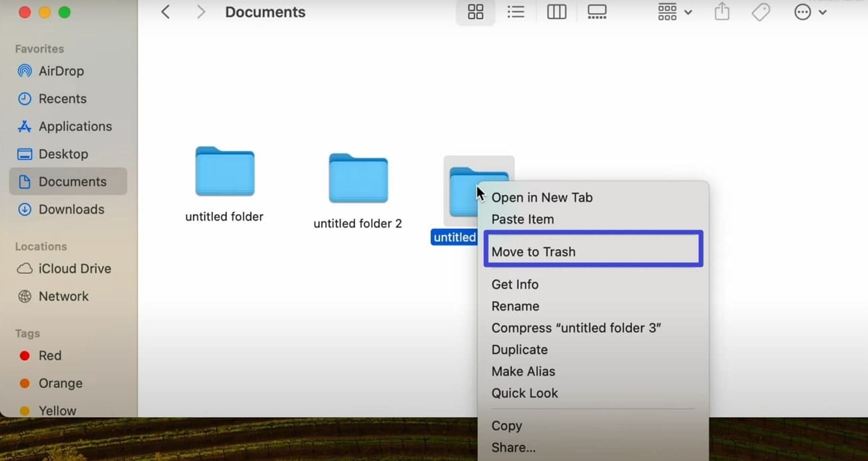This screenshot has width=868, height=461.
Task: Open the Share icon in the toolbar
Action: (721, 11)
